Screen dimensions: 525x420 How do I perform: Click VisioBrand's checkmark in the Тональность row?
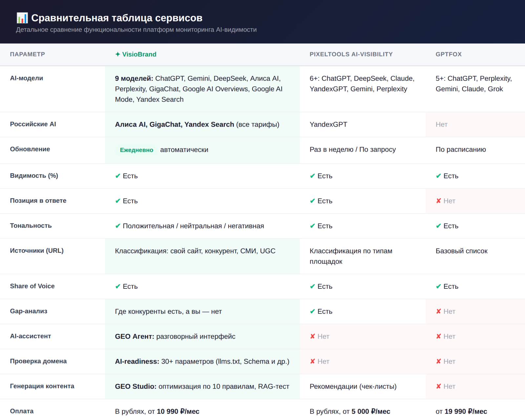click(x=118, y=226)
